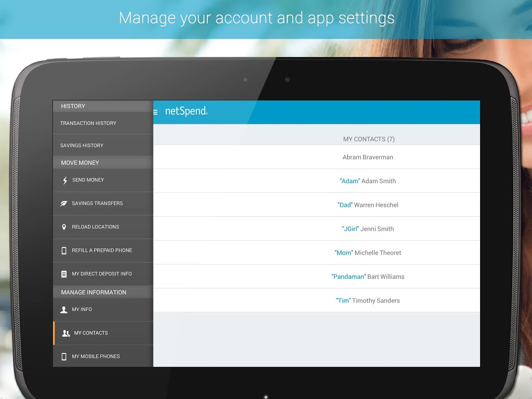This screenshot has height=399, width=532.
Task: Tap the My Mobile Phones device icon
Action: pos(63,356)
